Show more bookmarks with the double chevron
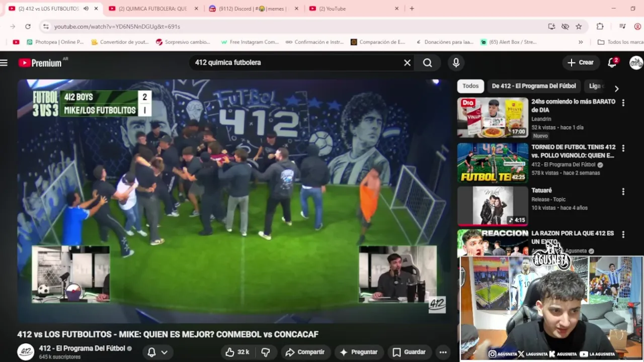This screenshot has height=362, width=644. [581, 42]
